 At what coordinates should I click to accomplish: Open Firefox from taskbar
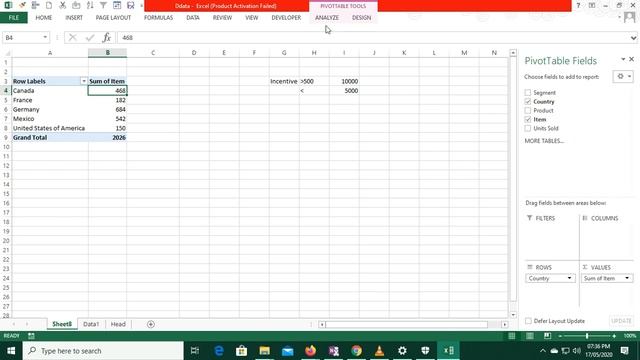[311, 351]
